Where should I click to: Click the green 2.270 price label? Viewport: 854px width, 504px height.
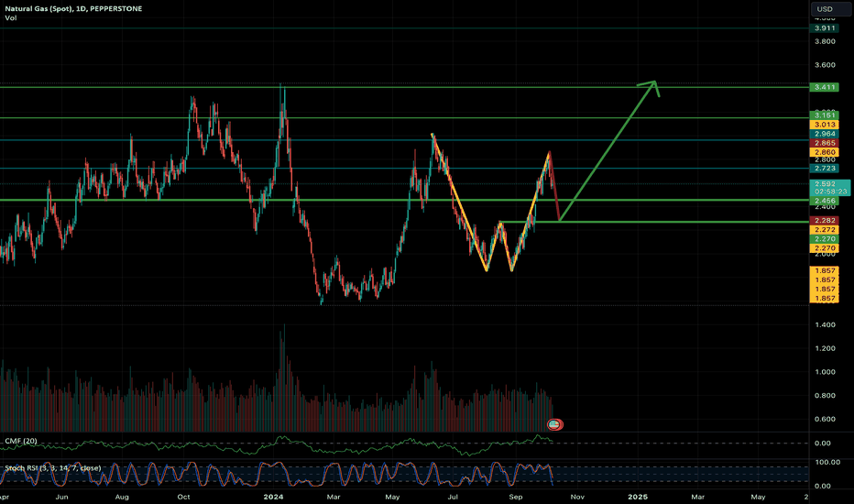point(825,239)
